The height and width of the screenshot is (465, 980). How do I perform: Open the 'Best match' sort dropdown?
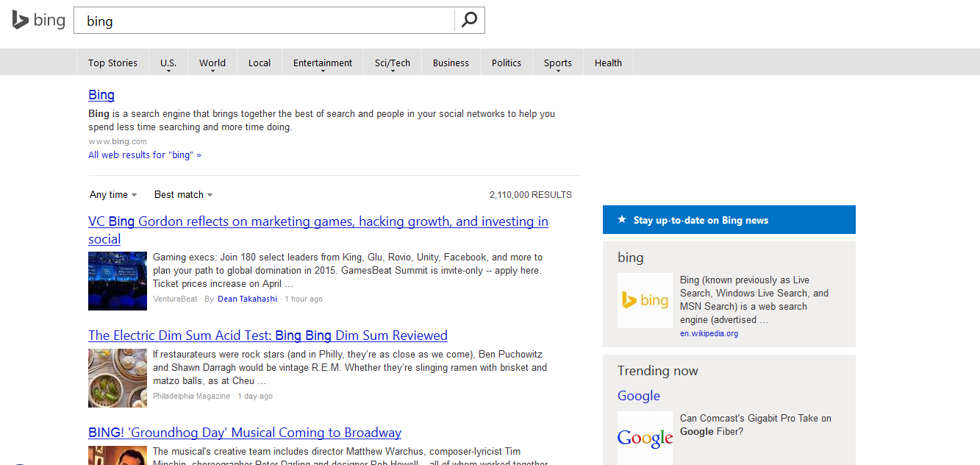(x=182, y=194)
